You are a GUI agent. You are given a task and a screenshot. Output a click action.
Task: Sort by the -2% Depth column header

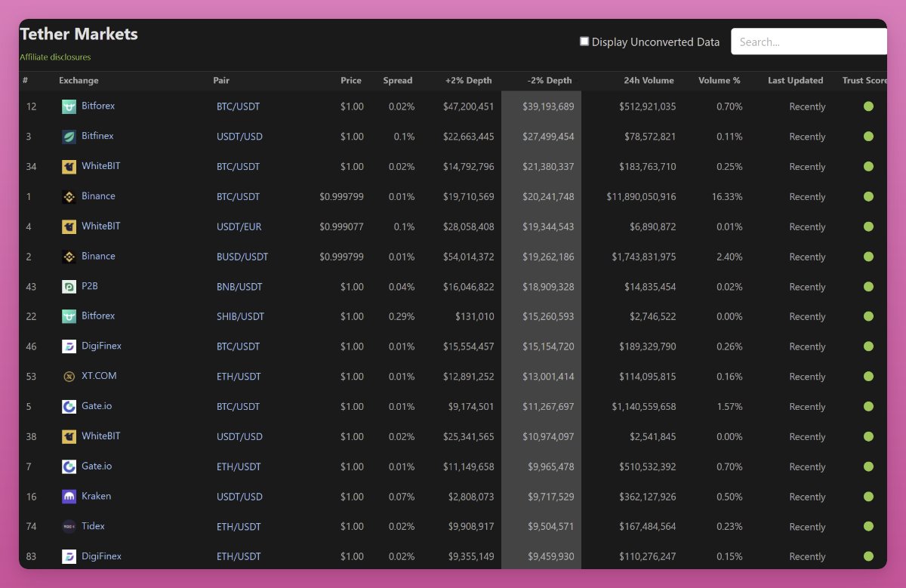point(549,81)
